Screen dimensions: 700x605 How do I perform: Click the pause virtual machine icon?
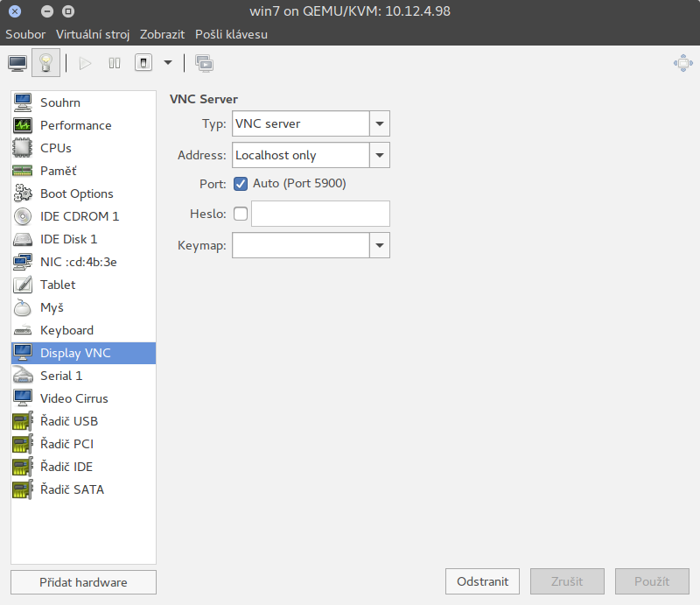114,63
